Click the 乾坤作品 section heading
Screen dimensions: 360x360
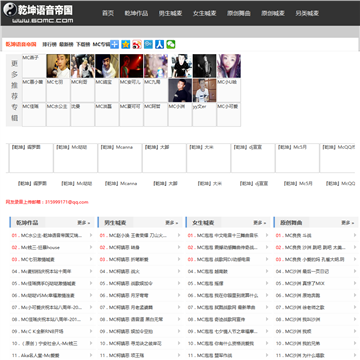click(27, 223)
